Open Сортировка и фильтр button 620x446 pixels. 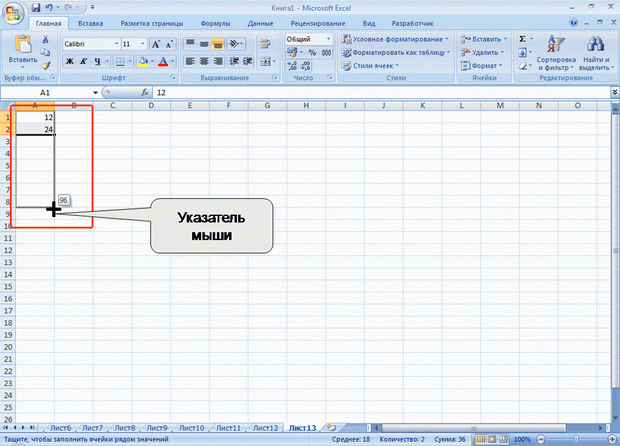tap(556, 53)
